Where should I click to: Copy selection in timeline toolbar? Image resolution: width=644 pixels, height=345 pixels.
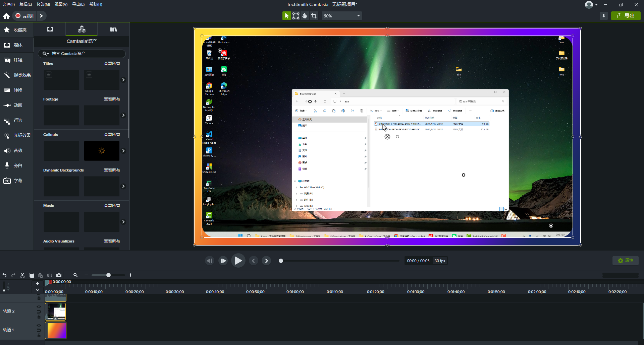[x=32, y=275]
